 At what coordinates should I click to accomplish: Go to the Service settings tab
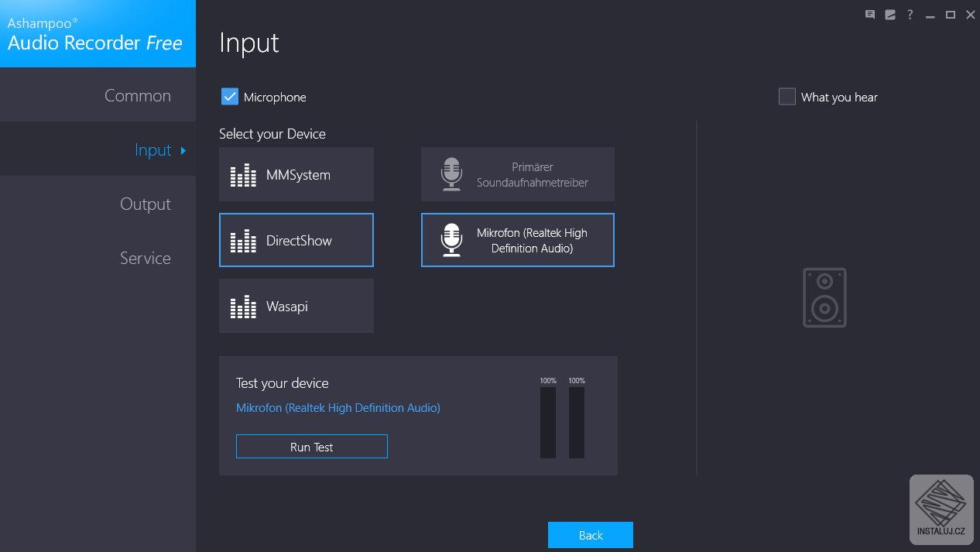coord(98,258)
